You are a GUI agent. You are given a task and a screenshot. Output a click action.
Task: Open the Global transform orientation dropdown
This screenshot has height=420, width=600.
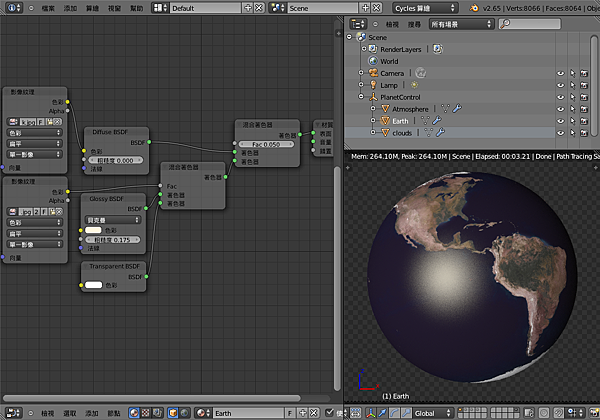click(x=432, y=413)
